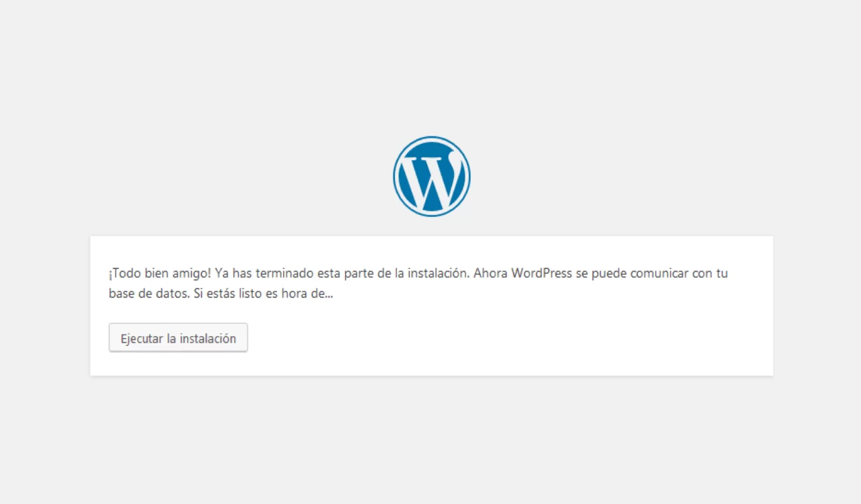Image resolution: width=861 pixels, height=504 pixels.
Task: Click the WordPress logo
Action: pyautogui.click(x=431, y=176)
